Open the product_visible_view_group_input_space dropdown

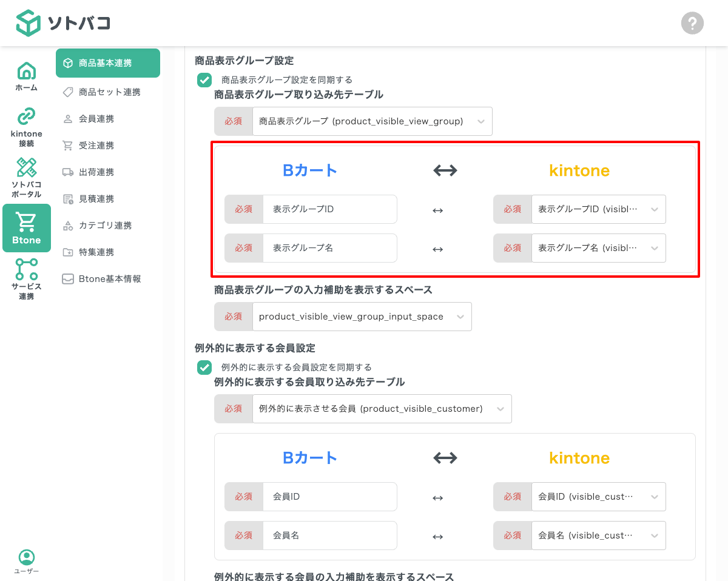pos(362,316)
